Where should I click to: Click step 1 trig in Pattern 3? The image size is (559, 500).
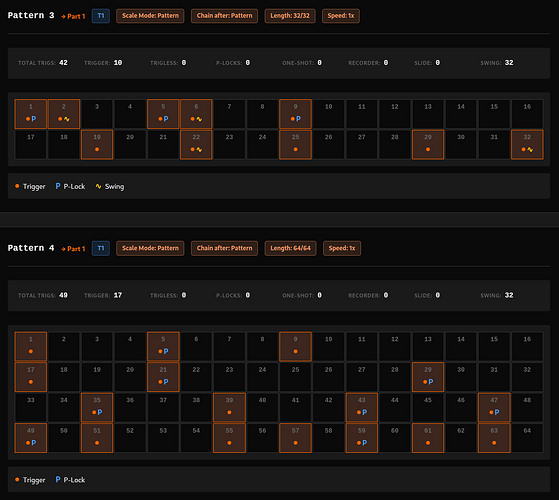tap(31, 114)
